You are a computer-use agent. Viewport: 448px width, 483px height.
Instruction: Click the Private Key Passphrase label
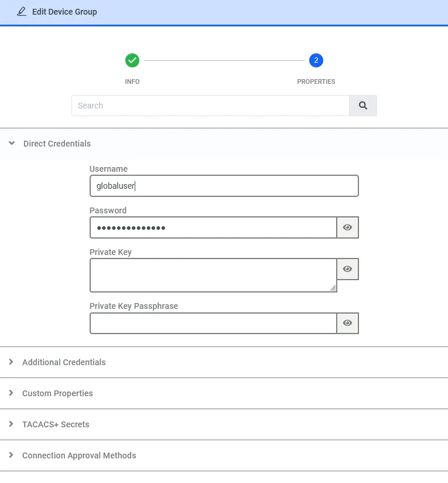coord(134,306)
